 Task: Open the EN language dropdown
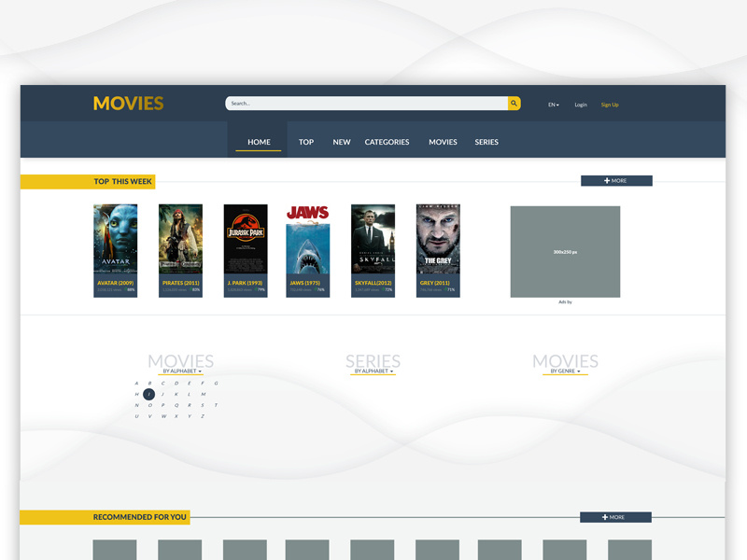tap(553, 105)
